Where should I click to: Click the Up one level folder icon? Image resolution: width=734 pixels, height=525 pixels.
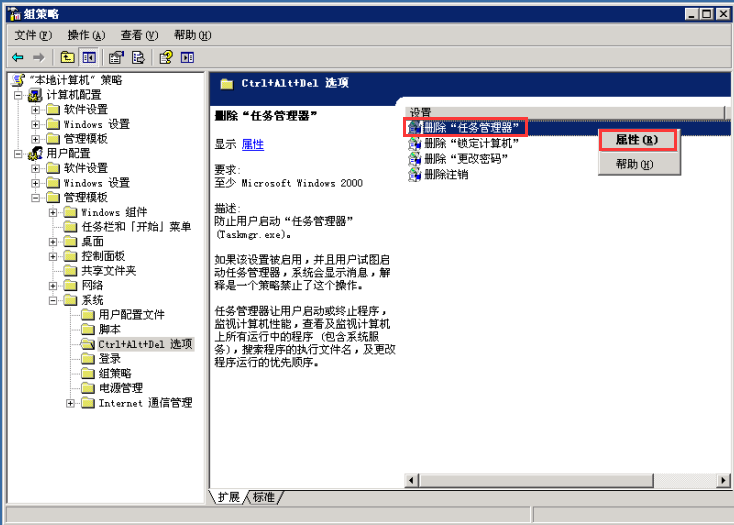[x=67, y=58]
